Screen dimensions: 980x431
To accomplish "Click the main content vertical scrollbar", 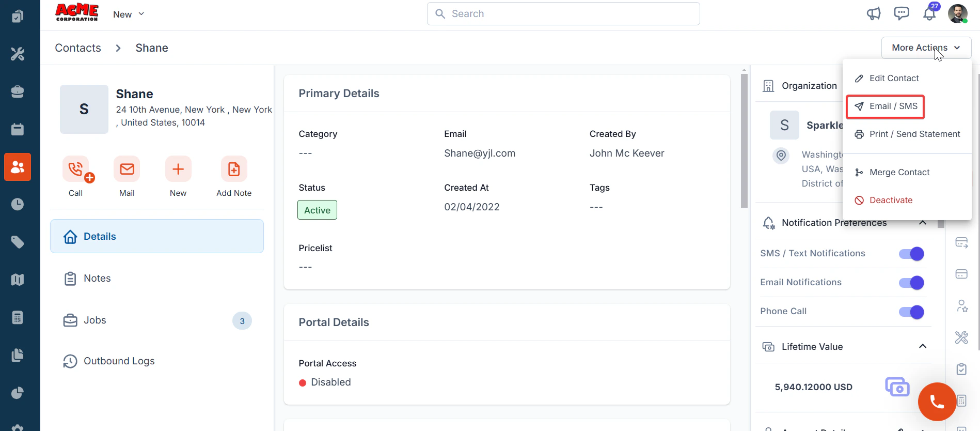I will pos(744,141).
